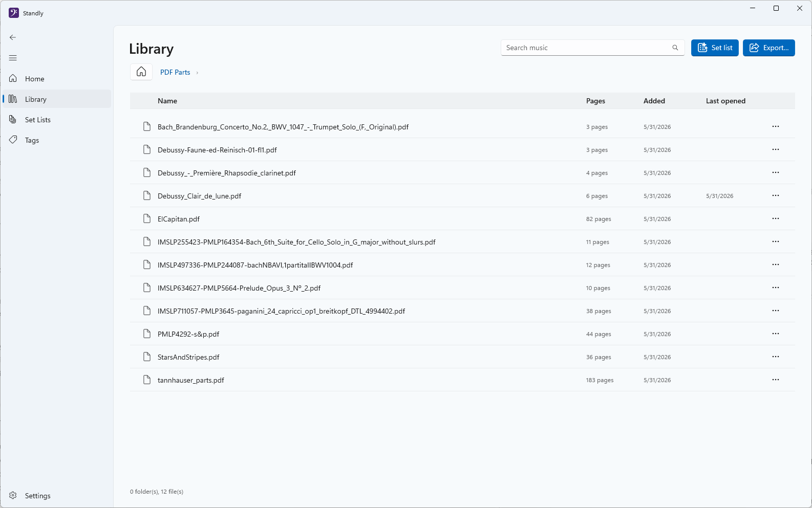Open more options for Première_Rhapsodie_clarinet file
The image size is (812, 508).
tap(776, 172)
